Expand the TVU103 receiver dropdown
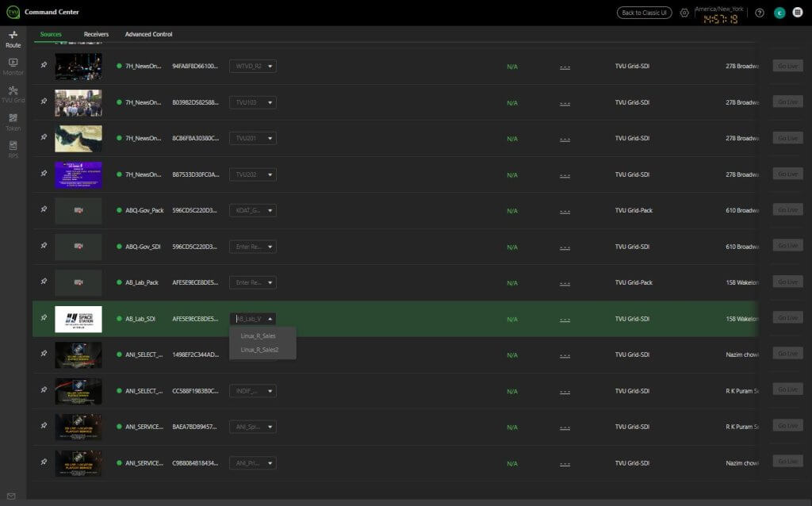 coord(253,102)
